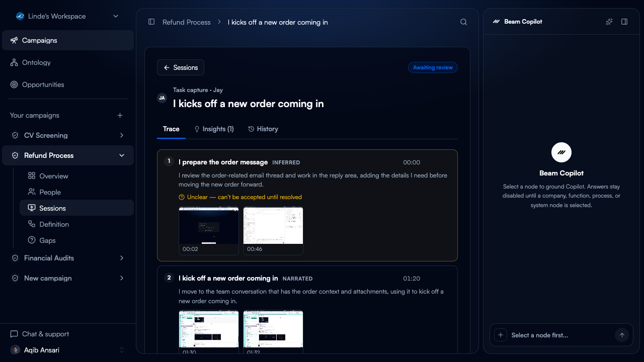This screenshot has height=362, width=644.
Task: Click the NARRATED label on step 2
Action: pos(297,279)
